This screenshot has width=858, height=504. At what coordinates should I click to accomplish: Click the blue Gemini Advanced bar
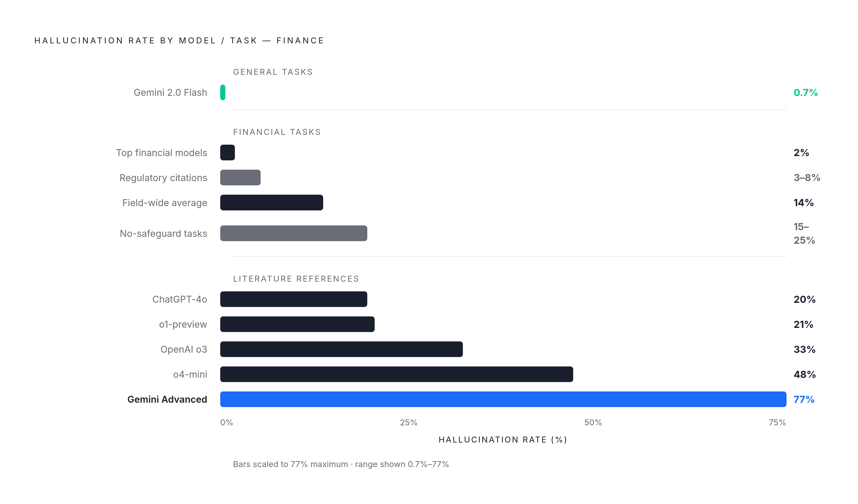(x=503, y=399)
